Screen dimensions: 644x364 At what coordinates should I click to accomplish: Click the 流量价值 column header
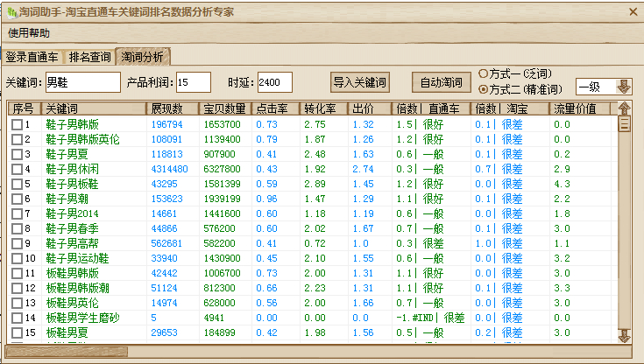click(x=580, y=108)
